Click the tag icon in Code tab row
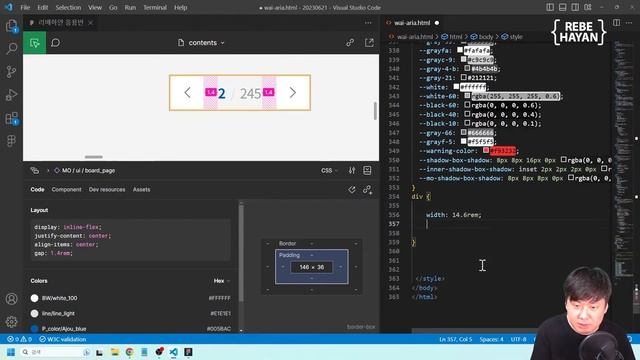 pyautogui.click(x=352, y=190)
